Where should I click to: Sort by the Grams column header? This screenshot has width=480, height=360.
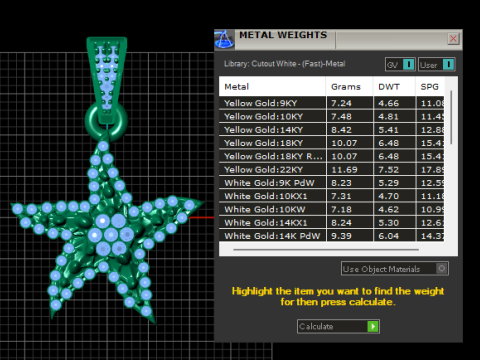coord(349,87)
